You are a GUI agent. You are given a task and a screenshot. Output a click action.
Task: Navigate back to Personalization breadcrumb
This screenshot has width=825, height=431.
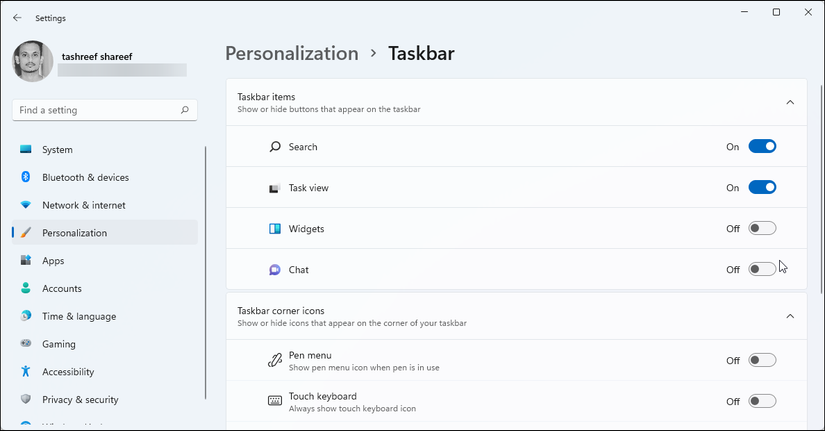[x=291, y=53]
